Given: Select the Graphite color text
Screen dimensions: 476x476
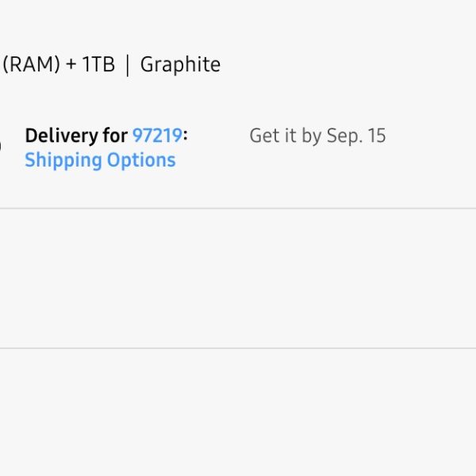Looking at the screenshot, I should [180, 65].
